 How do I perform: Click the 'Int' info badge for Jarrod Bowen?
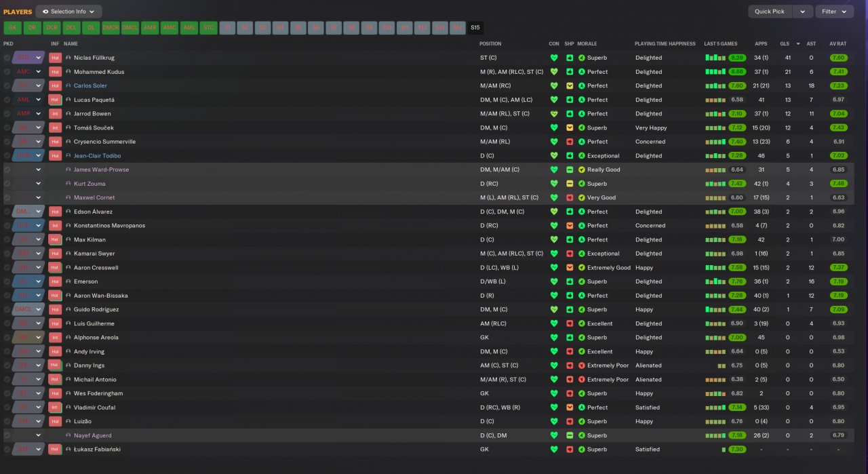(56, 114)
